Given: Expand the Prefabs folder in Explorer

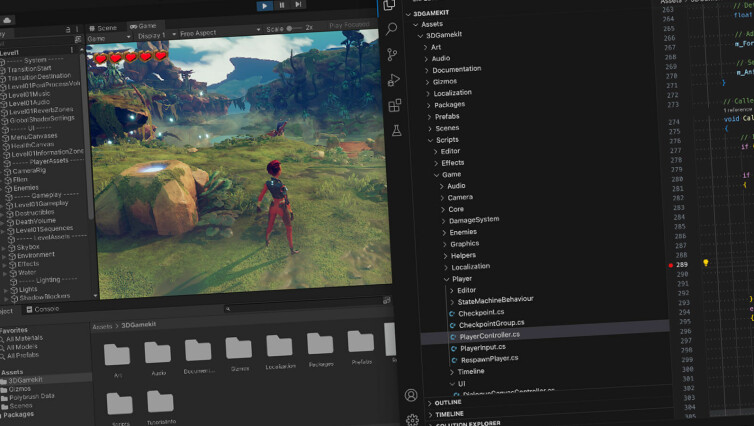Looking at the screenshot, I should coord(429,117).
